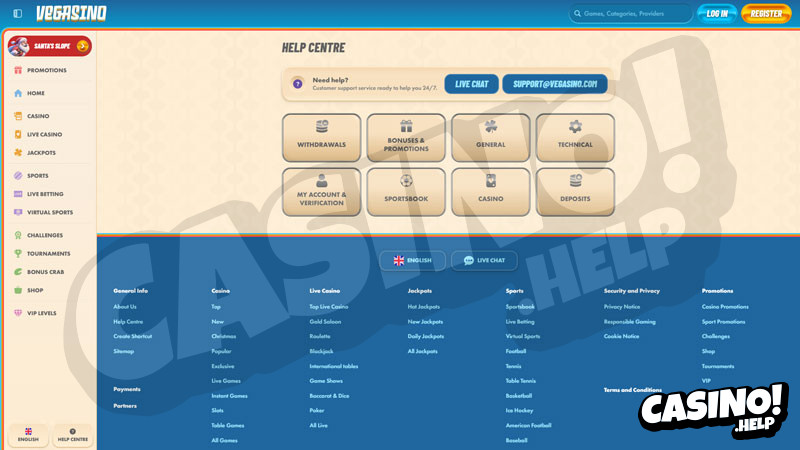Open My Account & Verification help category
Viewport: 800px width, 450px height.
coord(321,192)
